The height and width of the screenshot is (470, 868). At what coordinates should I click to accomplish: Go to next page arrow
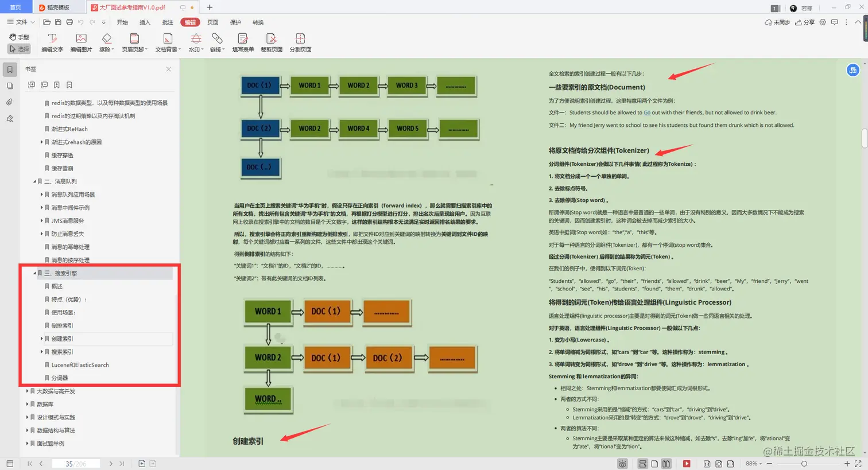(111, 464)
